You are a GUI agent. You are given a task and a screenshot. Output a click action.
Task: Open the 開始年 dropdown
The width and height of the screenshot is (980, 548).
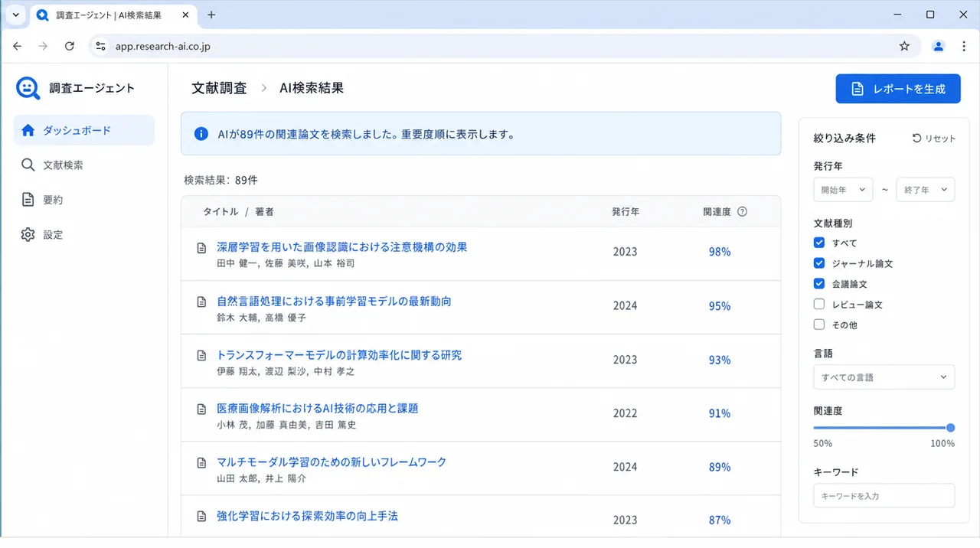(843, 190)
